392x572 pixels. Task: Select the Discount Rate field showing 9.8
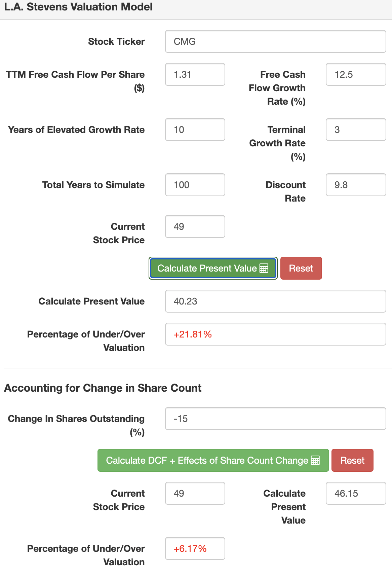click(355, 184)
